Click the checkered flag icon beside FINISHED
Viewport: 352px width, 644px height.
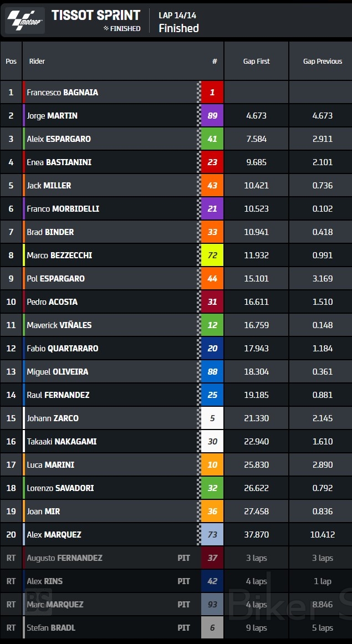click(x=106, y=28)
